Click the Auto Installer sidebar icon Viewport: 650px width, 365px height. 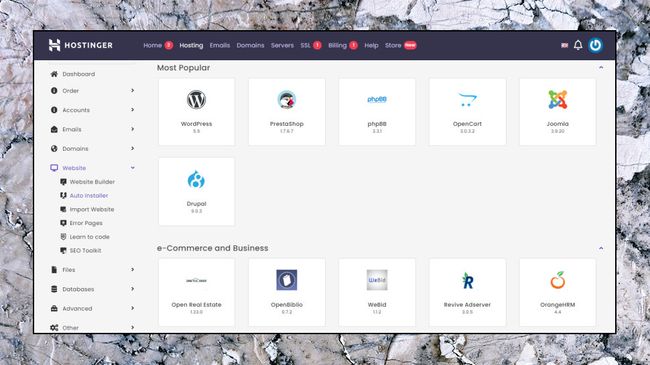63,195
